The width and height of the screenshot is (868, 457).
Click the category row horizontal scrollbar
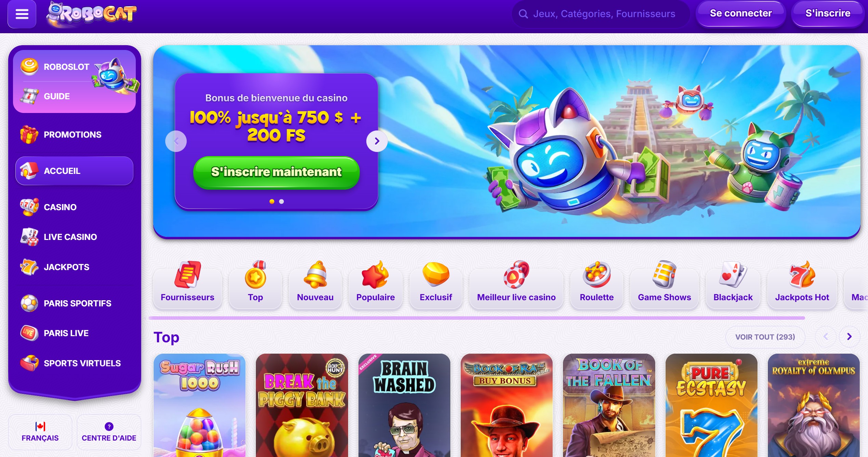tap(477, 318)
